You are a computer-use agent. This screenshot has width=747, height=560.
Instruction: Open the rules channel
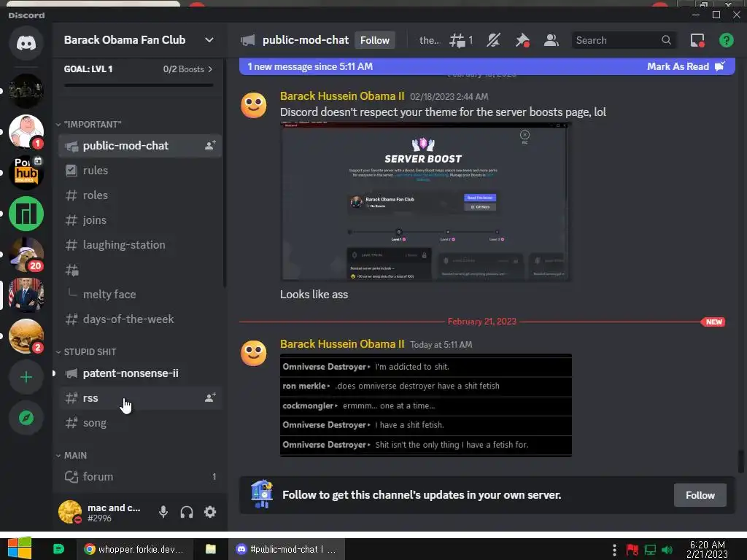pos(139,171)
